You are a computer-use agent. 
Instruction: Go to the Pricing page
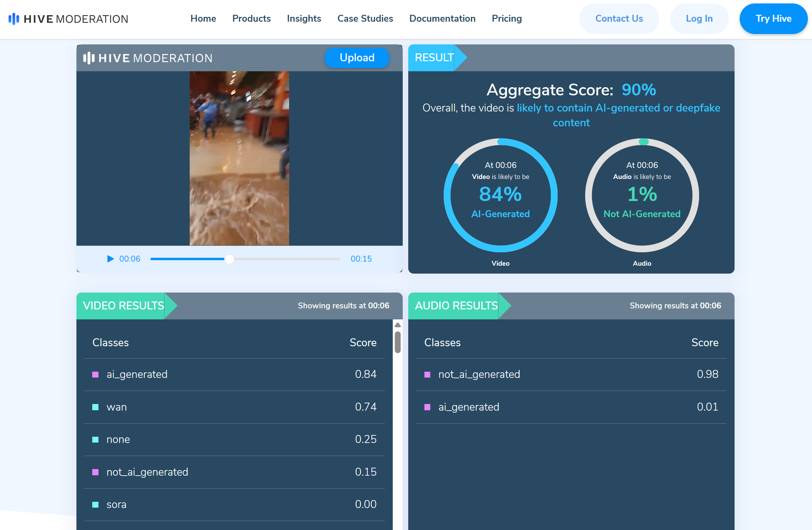(x=506, y=19)
